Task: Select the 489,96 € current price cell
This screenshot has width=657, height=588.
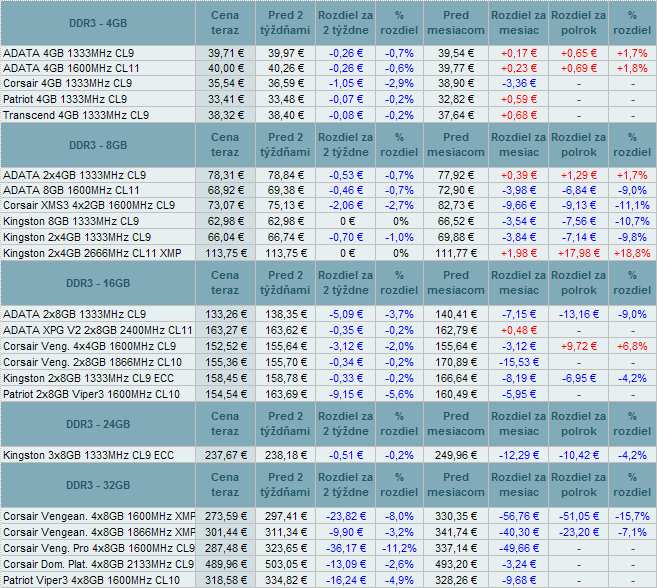Action: click(226, 564)
